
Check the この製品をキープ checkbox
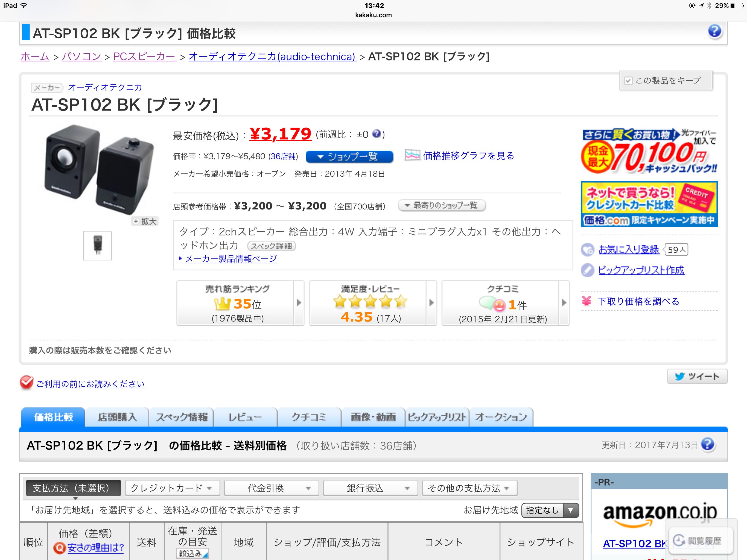tap(628, 81)
